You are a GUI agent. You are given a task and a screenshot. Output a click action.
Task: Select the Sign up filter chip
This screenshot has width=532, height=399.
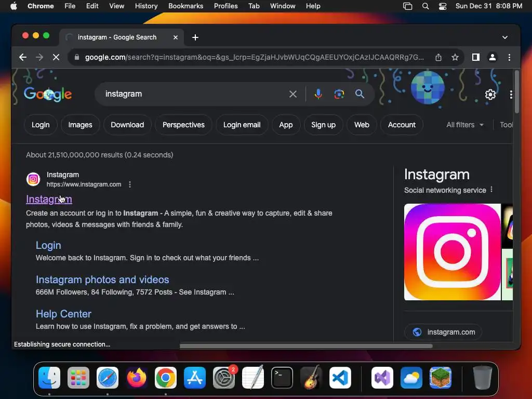point(323,125)
